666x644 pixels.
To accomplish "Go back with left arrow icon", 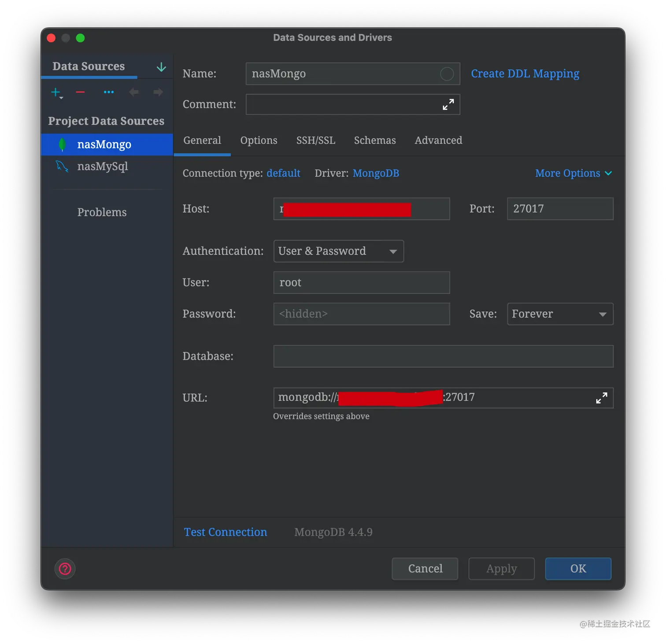I will (x=134, y=92).
